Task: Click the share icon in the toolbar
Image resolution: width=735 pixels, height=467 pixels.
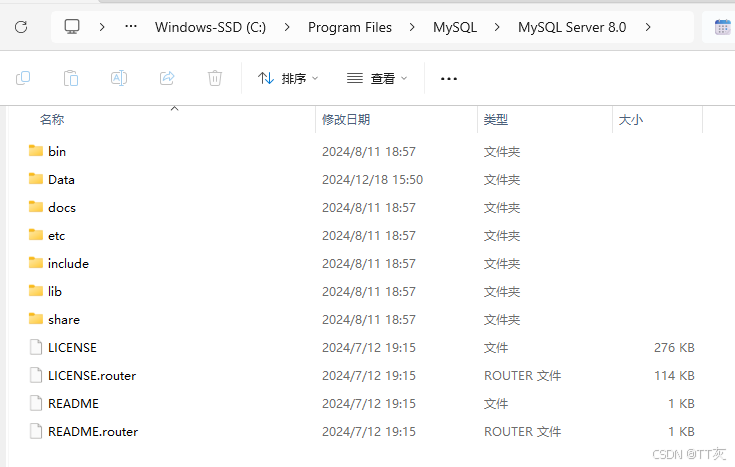Action: click(x=167, y=78)
